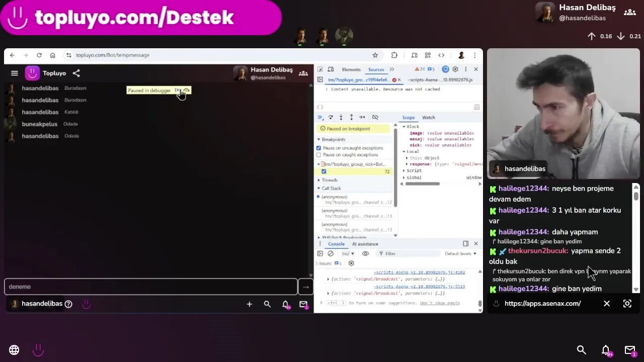Open search in the Topluyo chat bottom bar
Image resolution: width=644 pixels, height=362 pixels.
(267, 304)
